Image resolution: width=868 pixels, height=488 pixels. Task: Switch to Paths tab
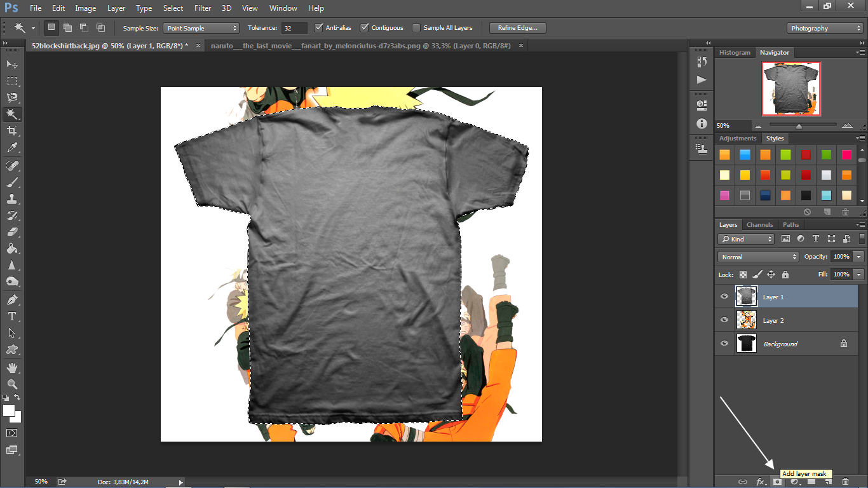click(x=790, y=224)
